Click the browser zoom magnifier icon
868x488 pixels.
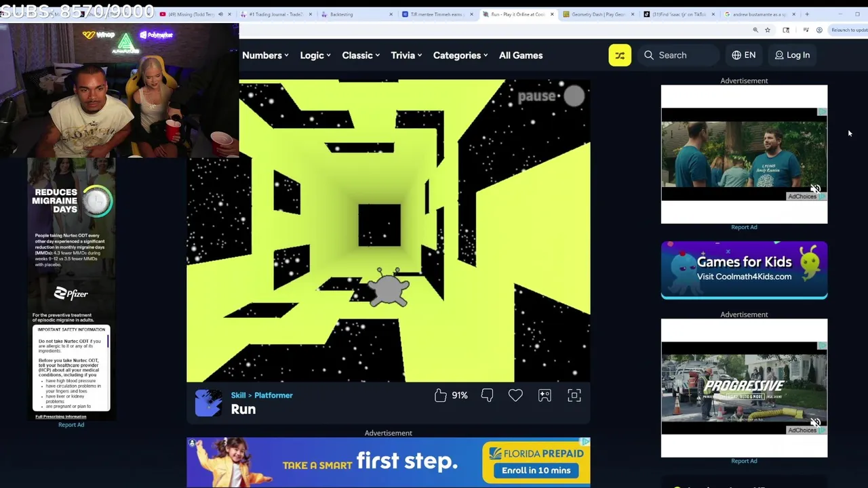click(755, 30)
